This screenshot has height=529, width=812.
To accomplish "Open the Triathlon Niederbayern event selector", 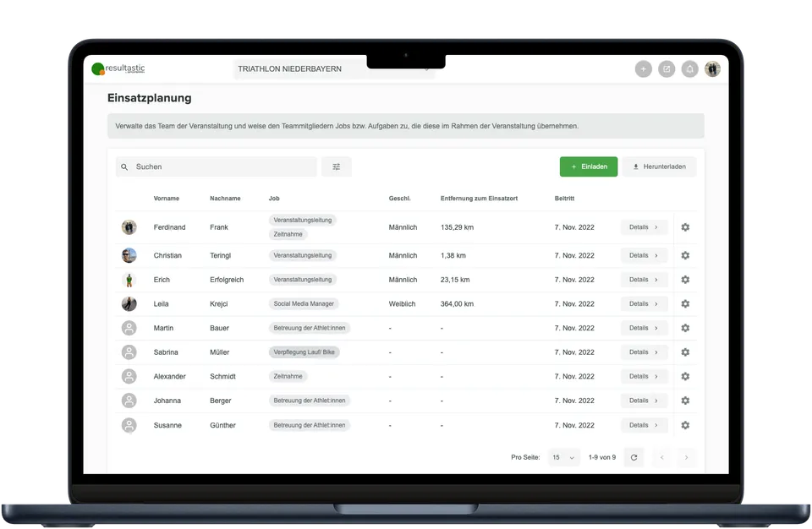I will pos(334,68).
